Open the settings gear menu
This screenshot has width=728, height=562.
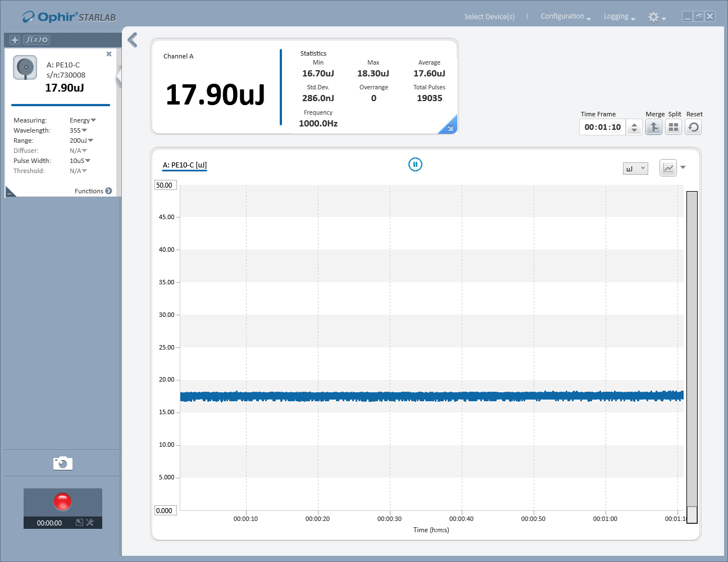[656, 17]
